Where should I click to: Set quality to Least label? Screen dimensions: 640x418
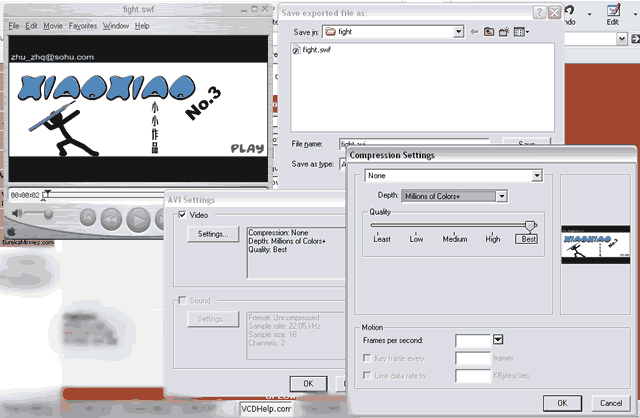pos(382,239)
